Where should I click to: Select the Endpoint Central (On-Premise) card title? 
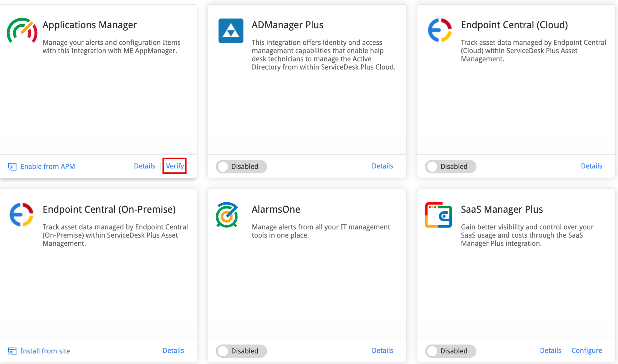pyautogui.click(x=109, y=209)
